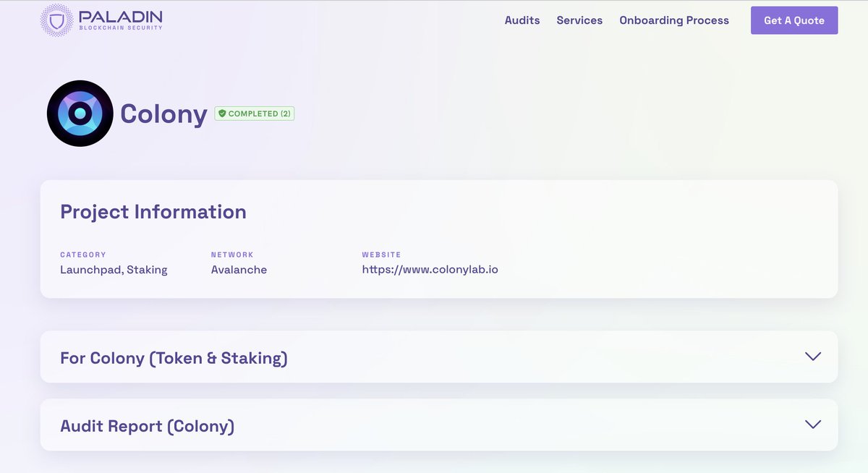Click the green shield icon in Completed badge

pos(222,114)
